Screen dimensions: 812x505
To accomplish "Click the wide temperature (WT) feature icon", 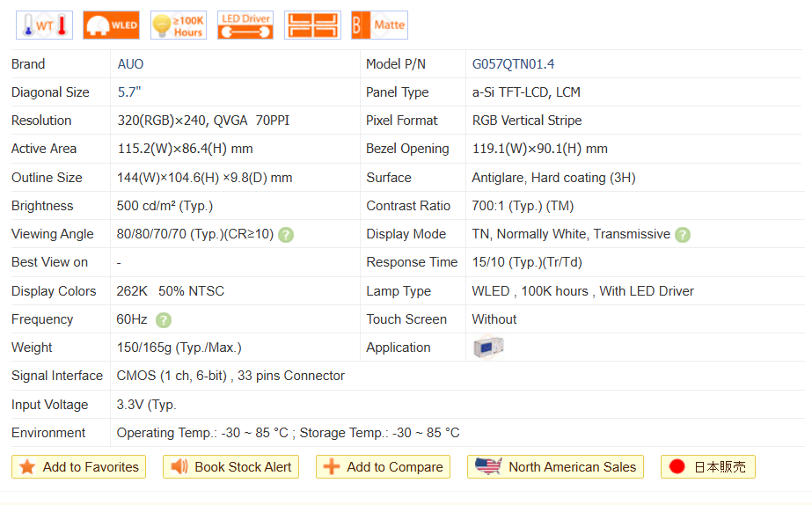I will coord(44,26).
